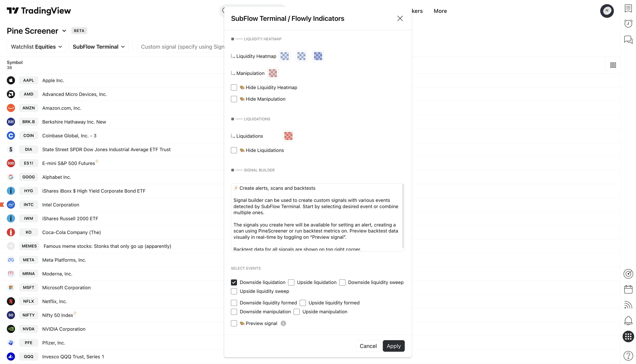
Task: Click the column setup icon
Action: 613,65
